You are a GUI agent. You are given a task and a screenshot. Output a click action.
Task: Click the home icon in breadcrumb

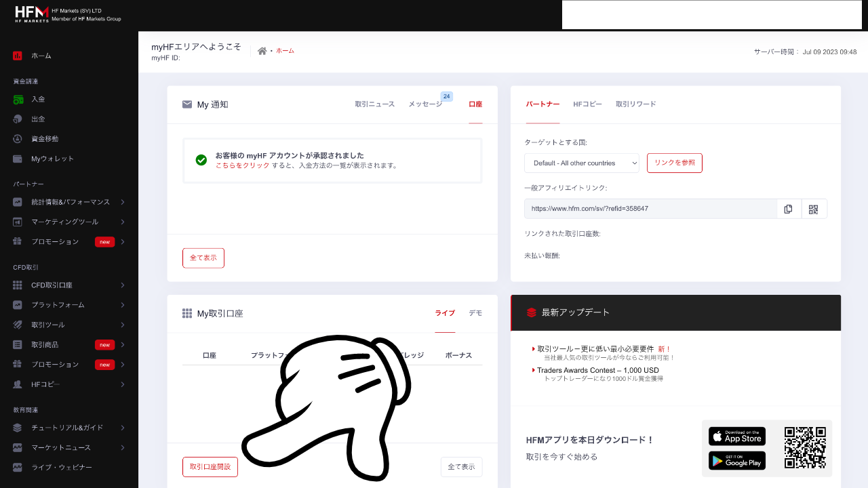pos(262,51)
